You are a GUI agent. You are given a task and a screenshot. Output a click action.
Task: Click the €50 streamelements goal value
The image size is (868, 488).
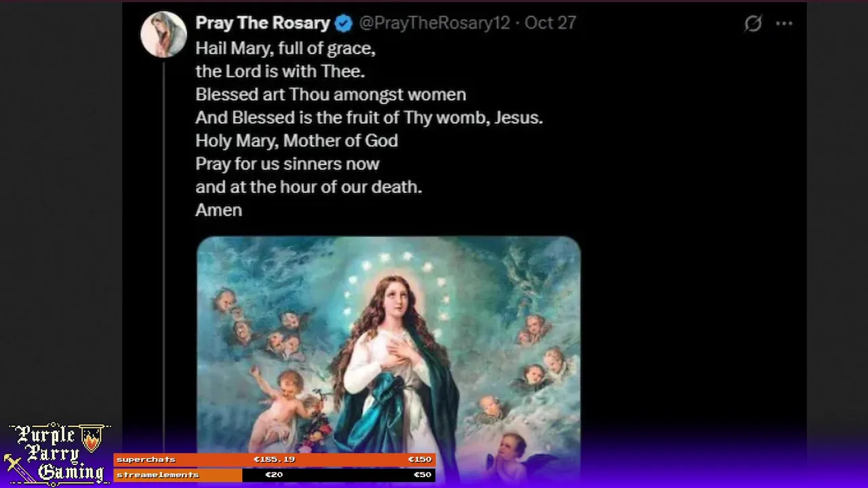coord(422,475)
